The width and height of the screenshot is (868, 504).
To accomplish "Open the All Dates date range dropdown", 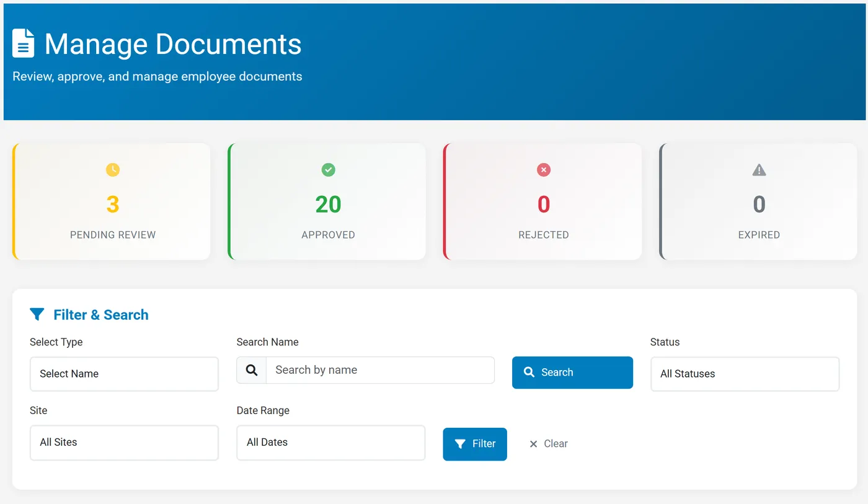I will tap(331, 443).
